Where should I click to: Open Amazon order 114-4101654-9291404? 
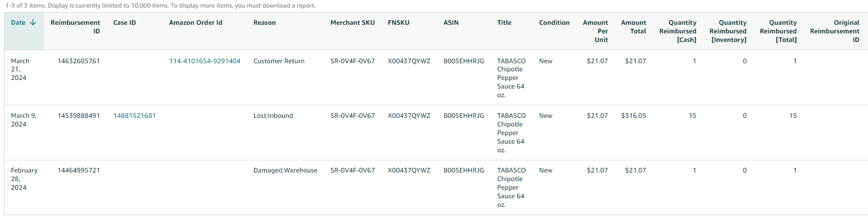click(x=205, y=61)
